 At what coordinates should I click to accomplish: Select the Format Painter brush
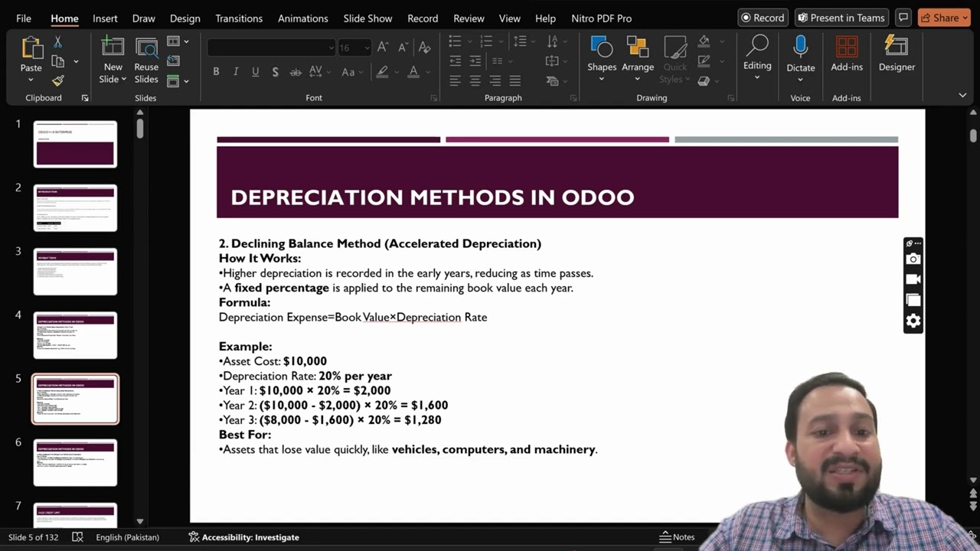tap(57, 80)
